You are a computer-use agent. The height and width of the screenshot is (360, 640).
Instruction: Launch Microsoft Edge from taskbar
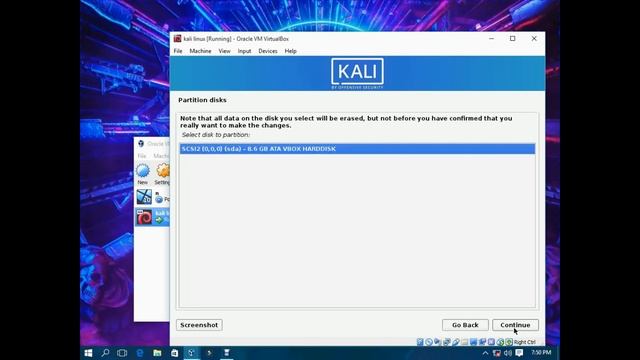click(x=140, y=353)
